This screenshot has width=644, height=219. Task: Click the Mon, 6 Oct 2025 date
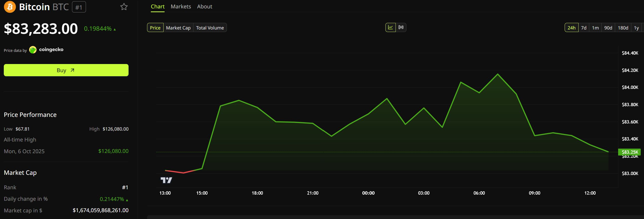(x=24, y=151)
